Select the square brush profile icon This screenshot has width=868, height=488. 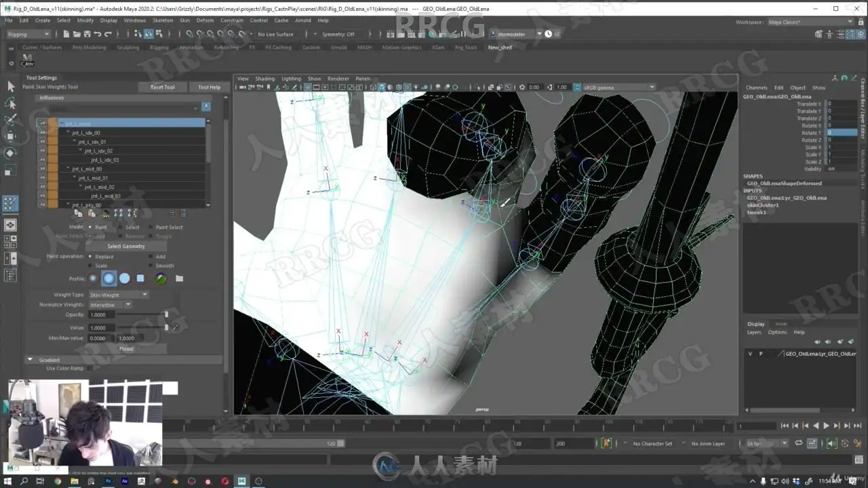point(140,279)
